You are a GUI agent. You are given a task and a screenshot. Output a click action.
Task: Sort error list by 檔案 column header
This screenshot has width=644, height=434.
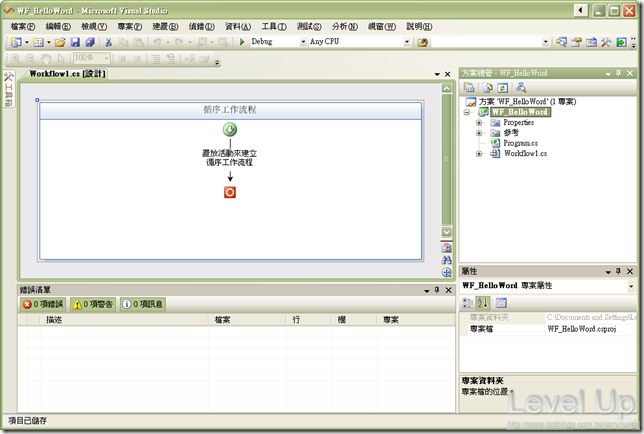(x=247, y=320)
